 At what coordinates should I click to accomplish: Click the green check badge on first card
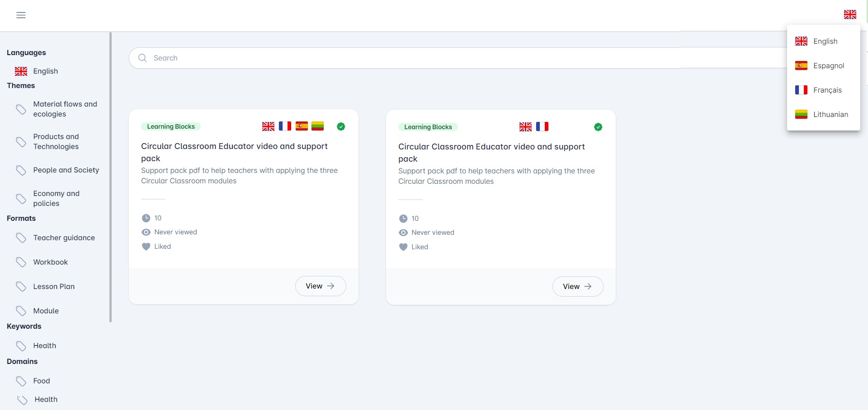341,126
